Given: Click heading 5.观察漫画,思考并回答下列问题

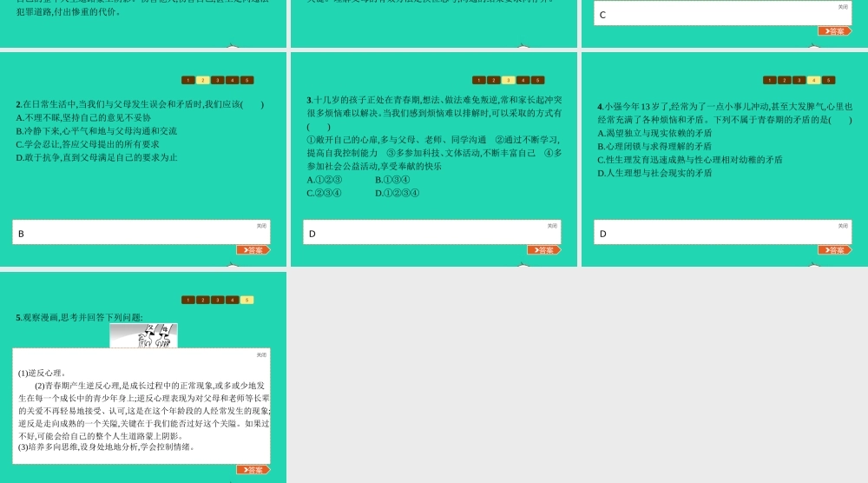Looking at the screenshot, I should tap(79, 318).
